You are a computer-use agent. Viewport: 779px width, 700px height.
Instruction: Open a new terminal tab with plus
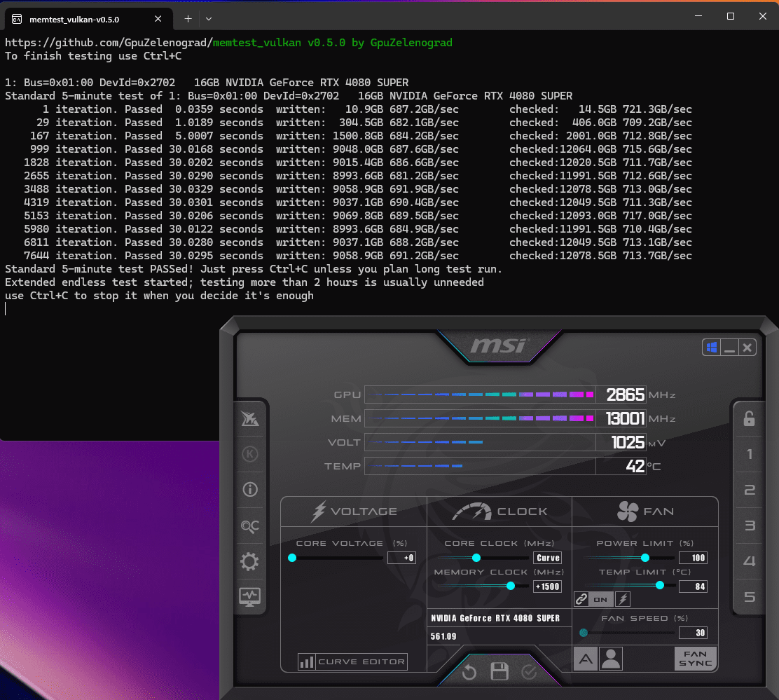click(188, 19)
